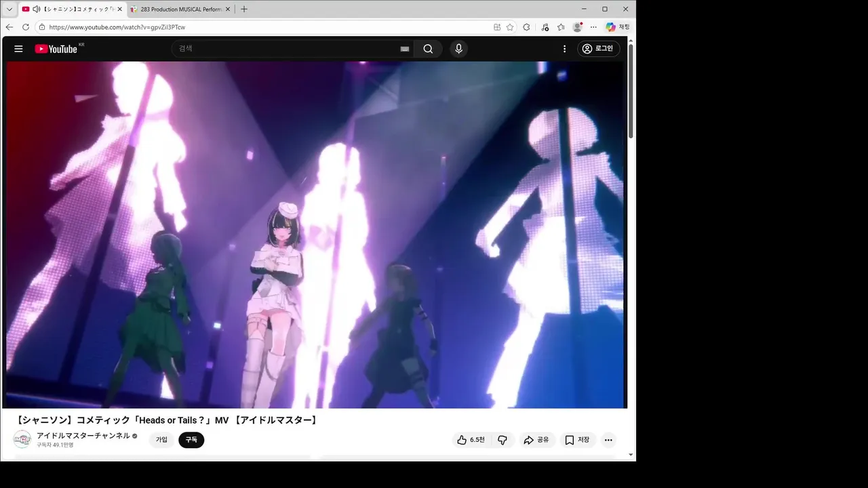Click the video player to pause
This screenshot has width=868, height=488.
coord(315,235)
